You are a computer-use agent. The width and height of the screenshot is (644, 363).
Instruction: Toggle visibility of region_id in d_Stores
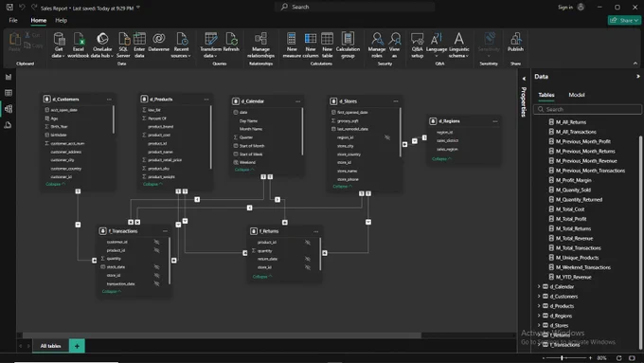387,137
